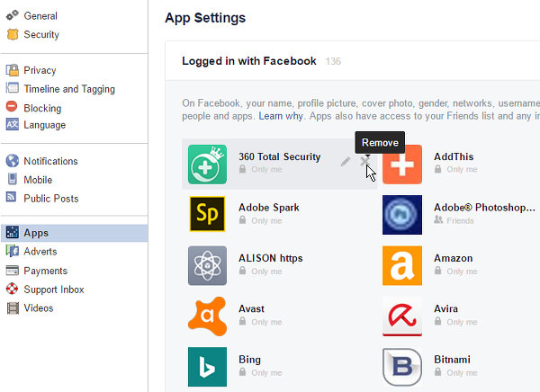Click the Adobe® Photoshop... app name

484,208
